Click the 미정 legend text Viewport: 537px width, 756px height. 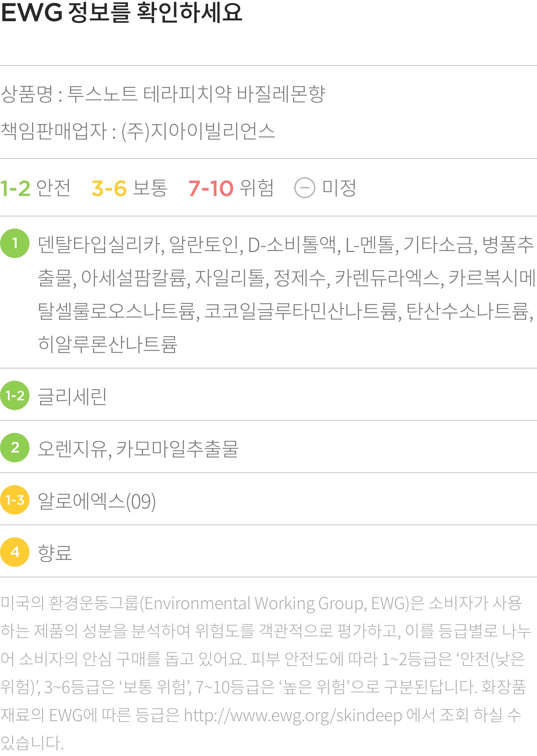click(339, 188)
